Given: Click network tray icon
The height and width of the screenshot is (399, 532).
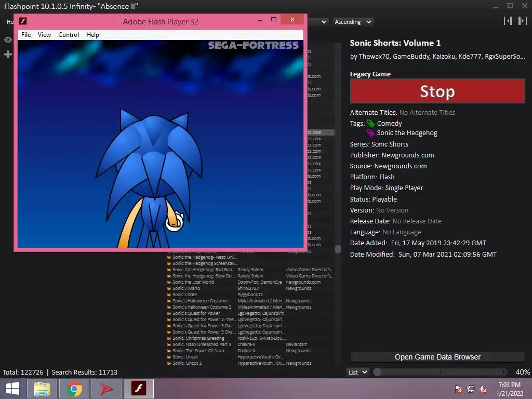Looking at the screenshot, I should click(x=471, y=389).
